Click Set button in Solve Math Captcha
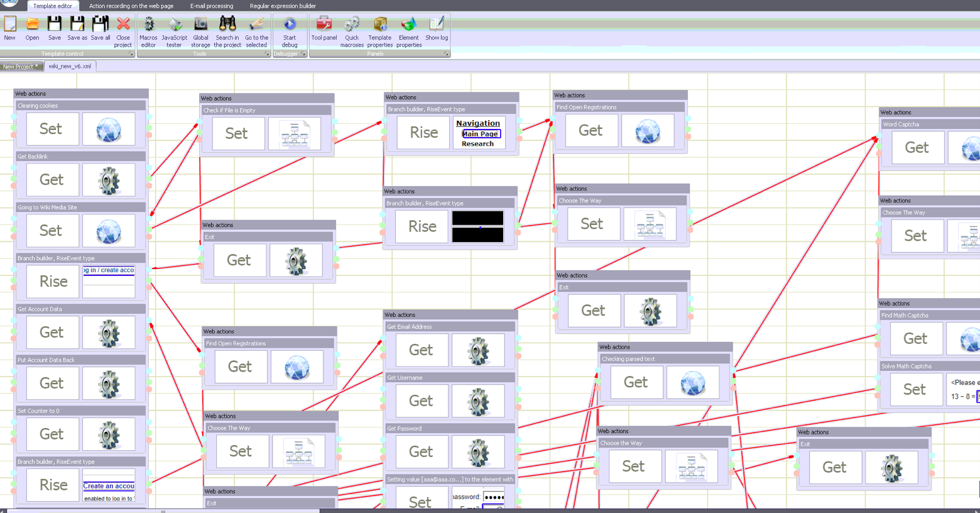Image resolution: width=980 pixels, height=513 pixels. tap(917, 390)
